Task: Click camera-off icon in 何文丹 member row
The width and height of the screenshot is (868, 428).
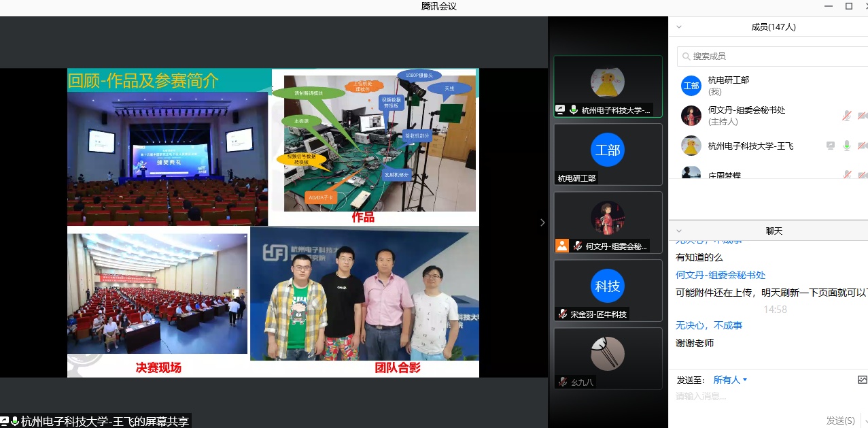Action: coord(863,116)
